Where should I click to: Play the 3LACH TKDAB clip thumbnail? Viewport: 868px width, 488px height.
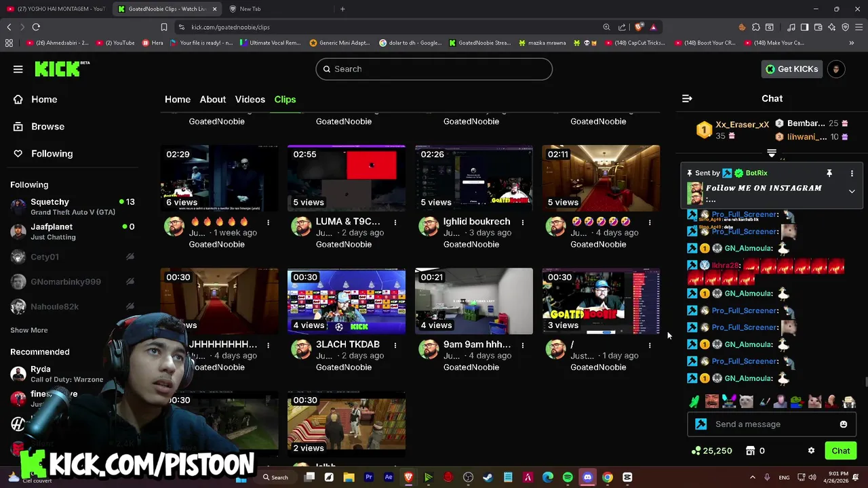point(347,301)
